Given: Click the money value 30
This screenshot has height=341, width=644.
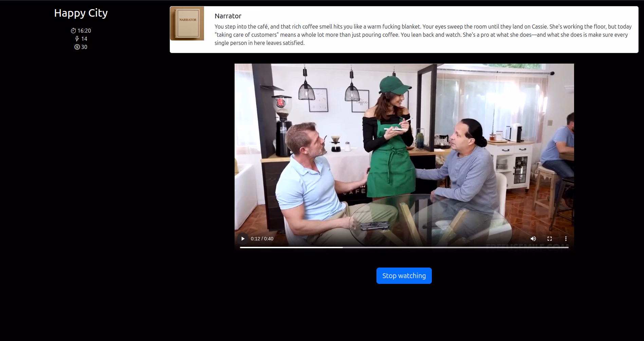Looking at the screenshot, I should 84,47.
